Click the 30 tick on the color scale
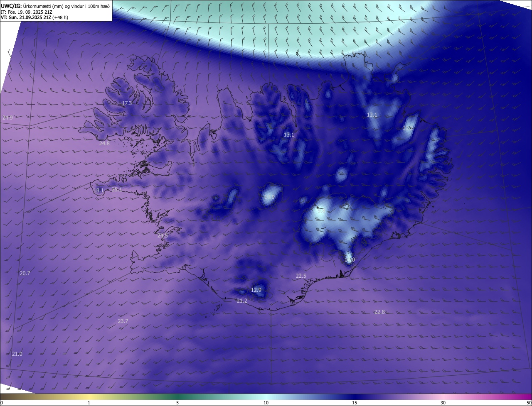The image size is (532, 406). 443,403
